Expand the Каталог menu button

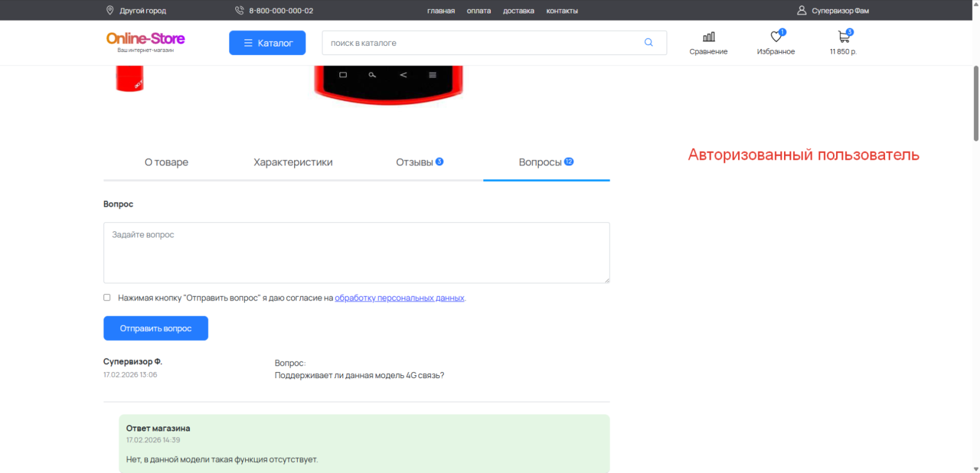tap(267, 43)
